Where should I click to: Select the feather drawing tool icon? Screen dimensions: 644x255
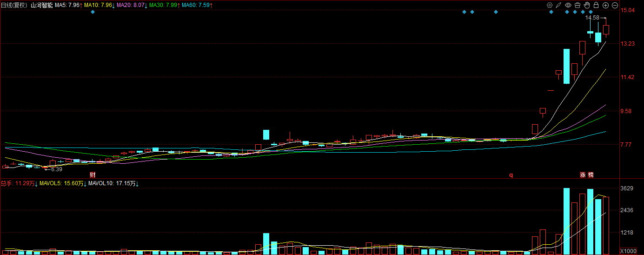point(559,5)
